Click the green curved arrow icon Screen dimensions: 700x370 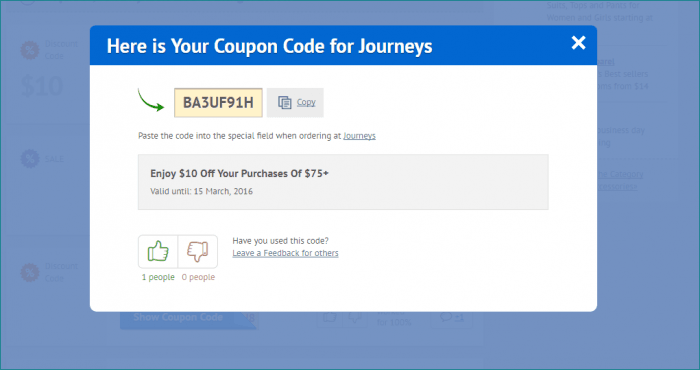click(150, 100)
